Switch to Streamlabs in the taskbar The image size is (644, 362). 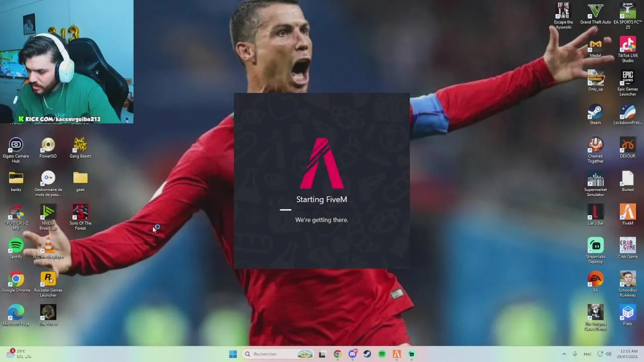[412, 354]
